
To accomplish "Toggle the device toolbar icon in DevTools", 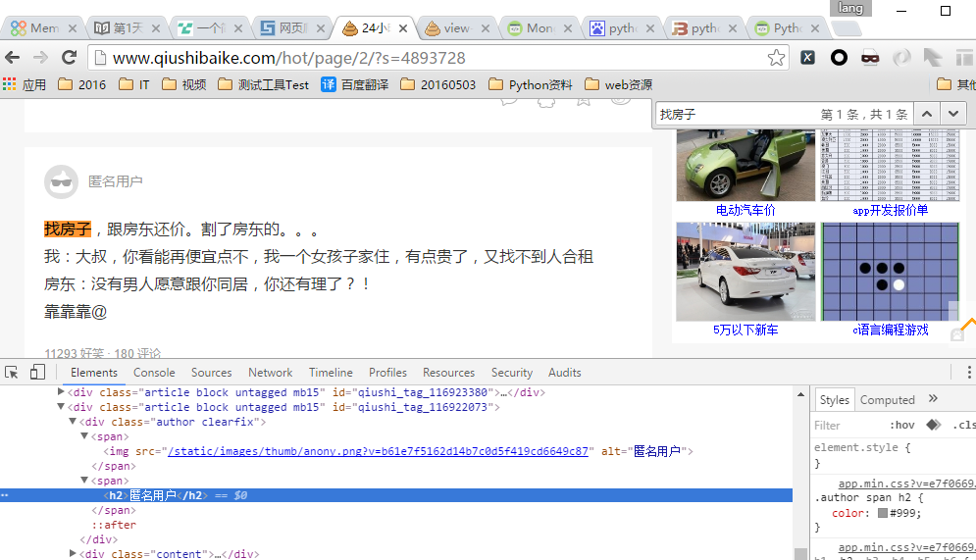I will [37, 373].
